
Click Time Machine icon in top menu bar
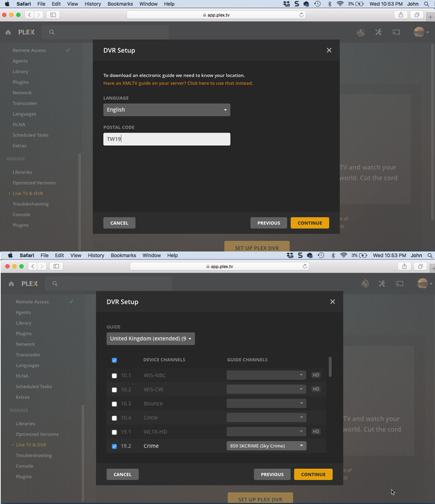click(317, 4)
